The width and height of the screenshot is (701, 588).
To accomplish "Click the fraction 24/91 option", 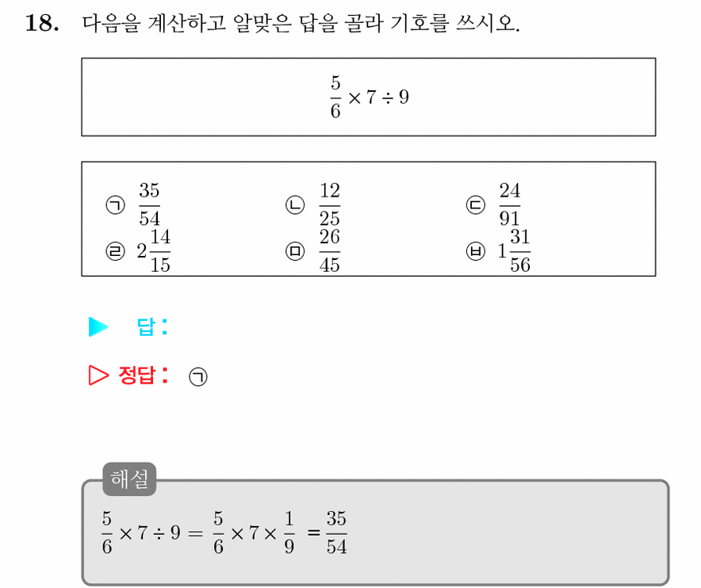I will click(x=510, y=204).
